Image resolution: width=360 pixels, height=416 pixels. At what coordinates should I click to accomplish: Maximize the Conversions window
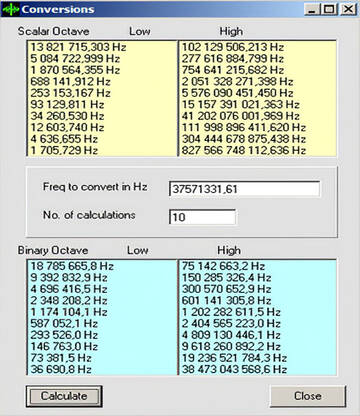coord(329,9)
